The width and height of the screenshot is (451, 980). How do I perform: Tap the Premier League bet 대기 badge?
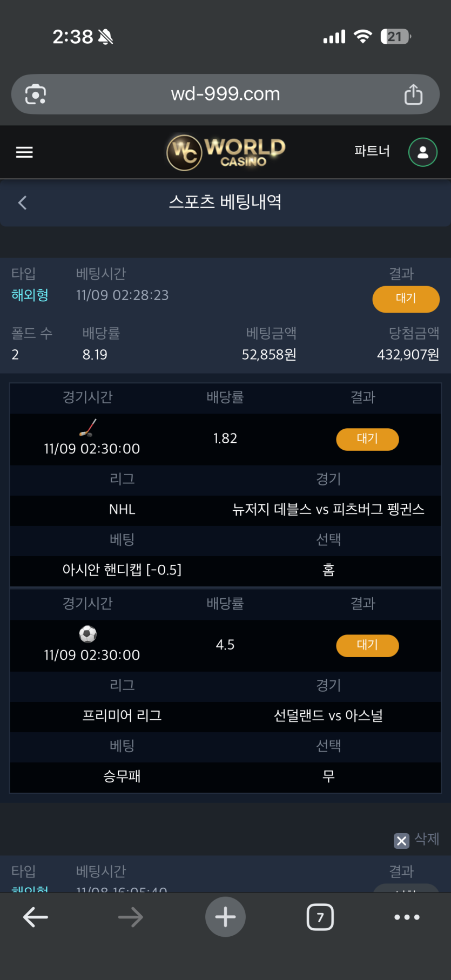[x=367, y=645]
